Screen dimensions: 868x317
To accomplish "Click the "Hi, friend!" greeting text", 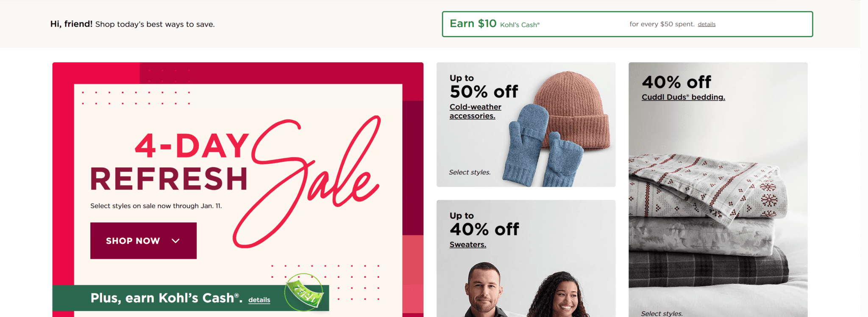I will click(x=71, y=24).
